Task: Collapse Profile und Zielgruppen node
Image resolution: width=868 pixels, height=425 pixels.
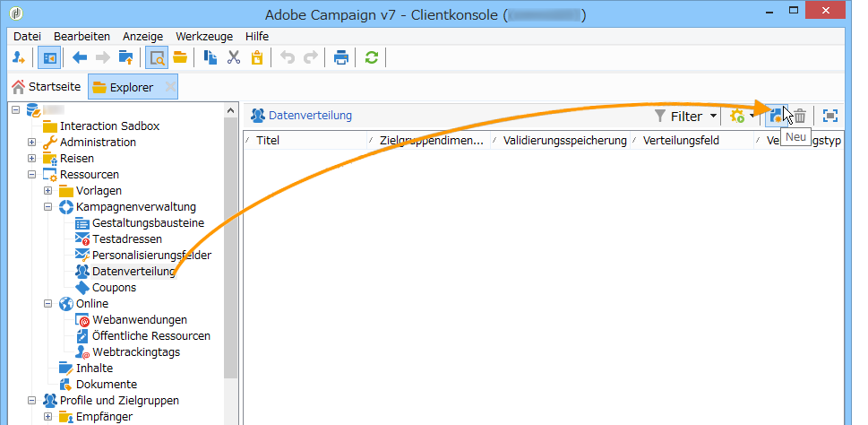Action: click(31, 400)
